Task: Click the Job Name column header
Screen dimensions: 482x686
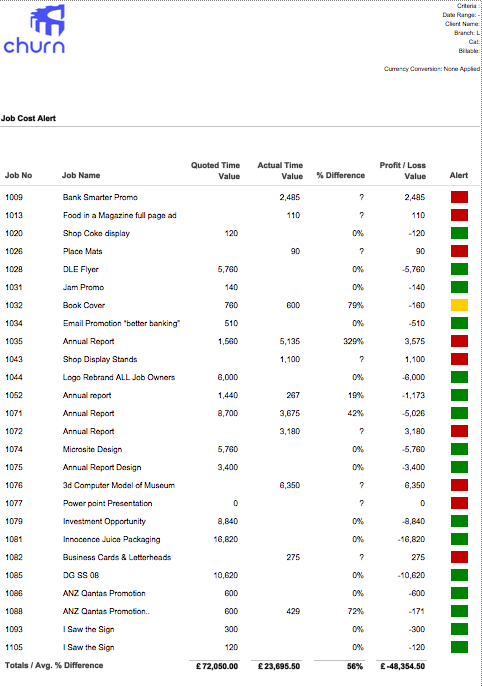Action: click(81, 175)
